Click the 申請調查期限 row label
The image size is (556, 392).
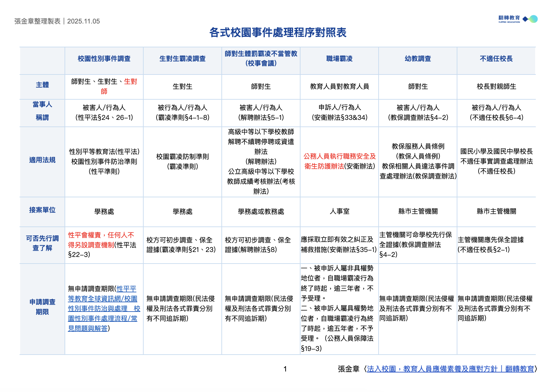click(42, 307)
